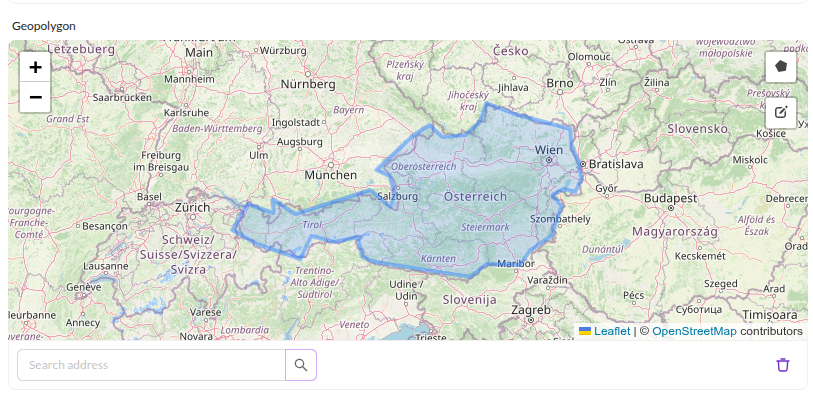Image resolution: width=813 pixels, height=398 pixels.
Task: Click the Mannheim city label
Action: 189,79
